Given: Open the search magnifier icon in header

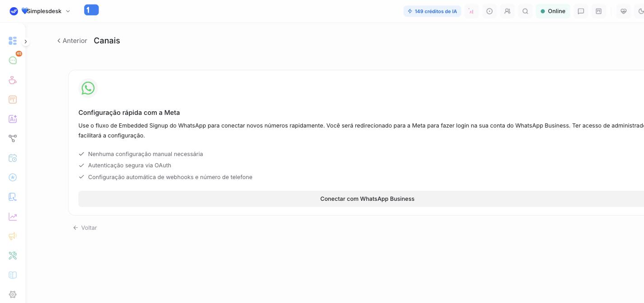Looking at the screenshot, I should click(x=525, y=11).
